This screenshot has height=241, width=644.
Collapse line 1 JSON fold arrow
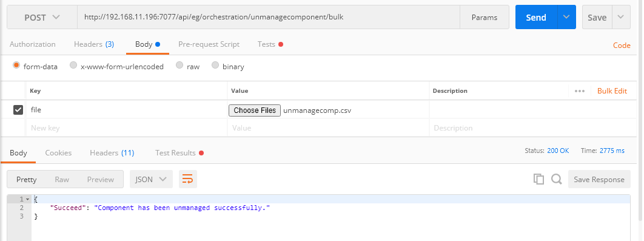click(27, 199)
